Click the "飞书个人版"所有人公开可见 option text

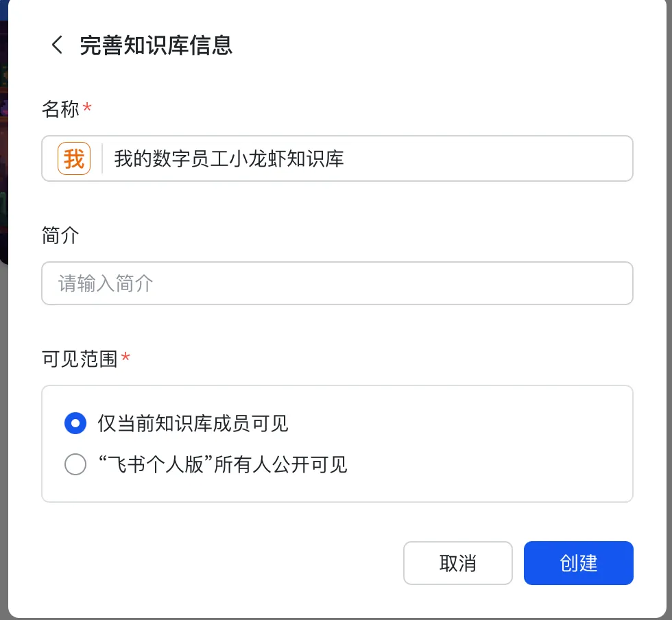tap(223, 465)
